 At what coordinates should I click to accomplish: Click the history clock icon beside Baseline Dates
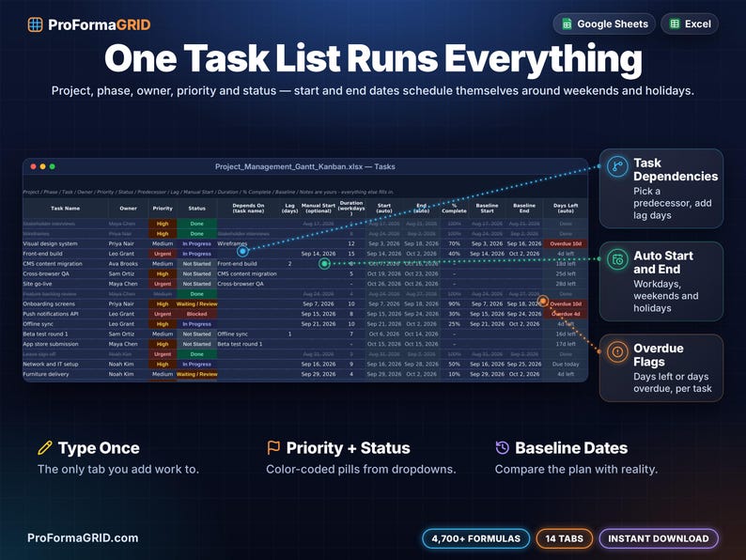[503, 447]
